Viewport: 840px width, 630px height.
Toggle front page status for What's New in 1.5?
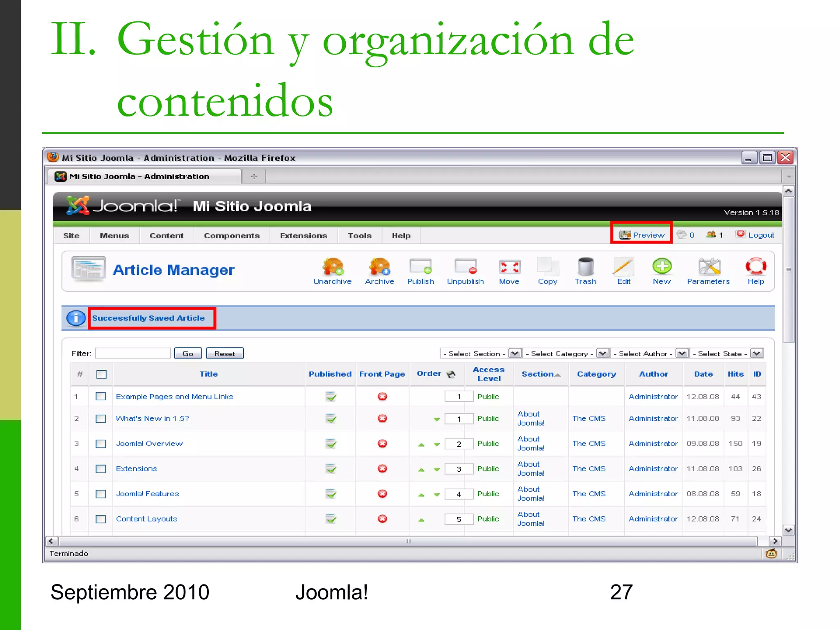[382, 418]
